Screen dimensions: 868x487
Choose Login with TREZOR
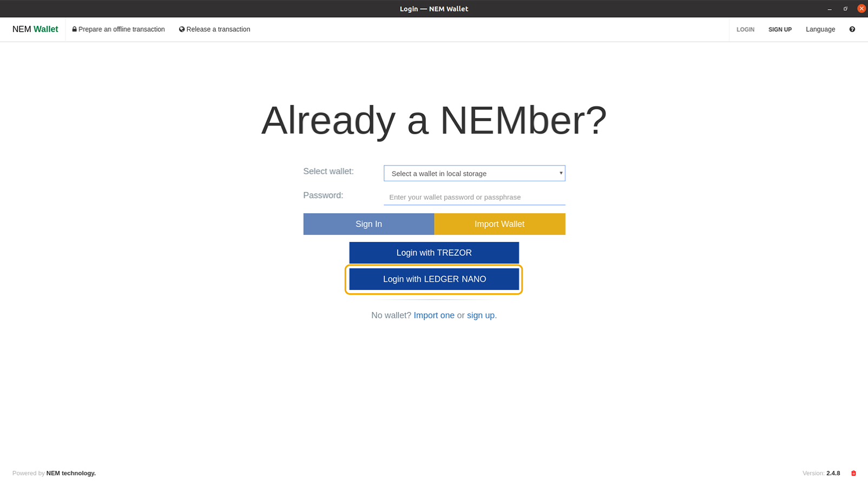(x=434, y=253)
